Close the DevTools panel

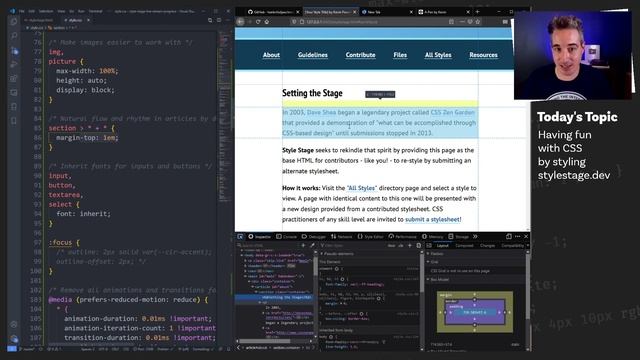[526, 236]
